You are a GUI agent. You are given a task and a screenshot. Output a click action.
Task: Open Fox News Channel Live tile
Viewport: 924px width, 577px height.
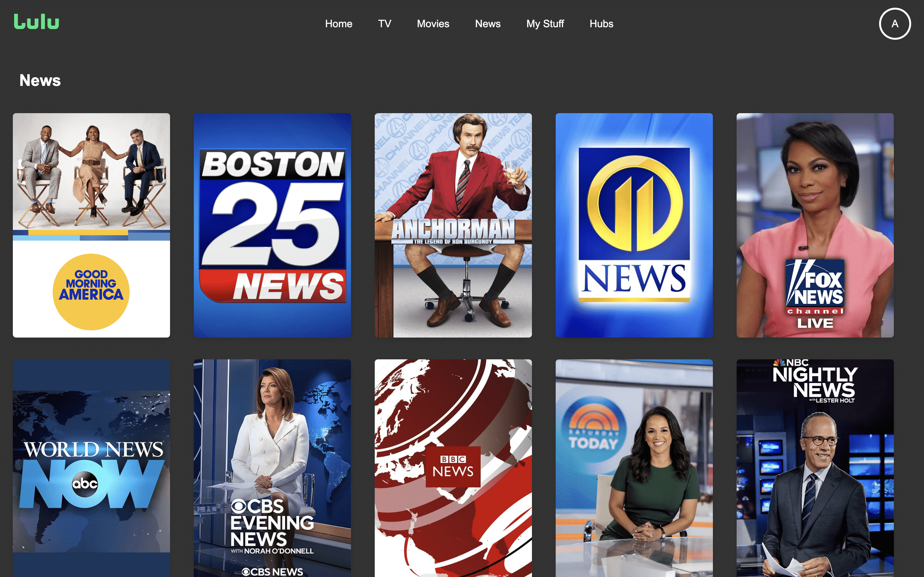pyautogui.click(x=815, y=225)
